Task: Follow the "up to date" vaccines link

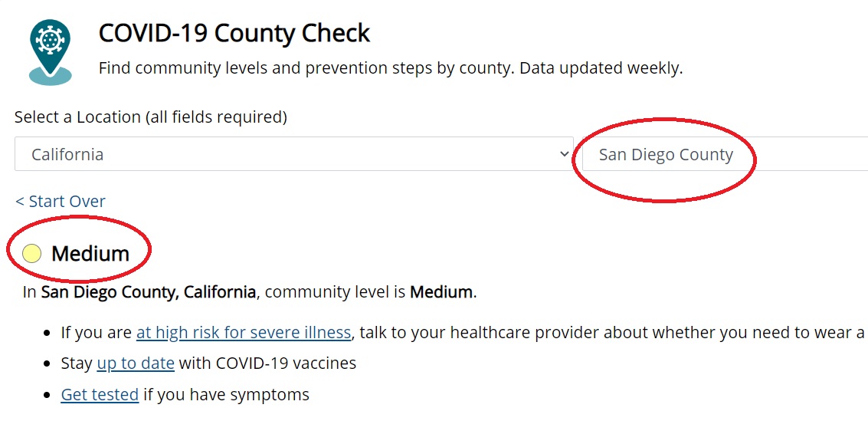Action: point(136,363)
